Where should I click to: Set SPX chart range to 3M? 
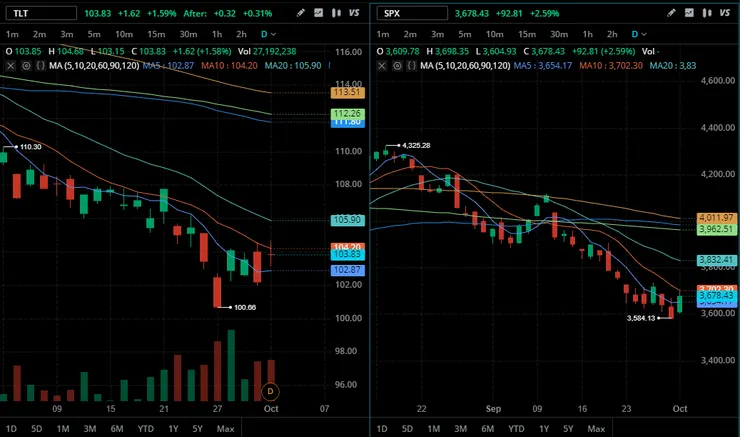pyautogui.click(x=461, y=429)
